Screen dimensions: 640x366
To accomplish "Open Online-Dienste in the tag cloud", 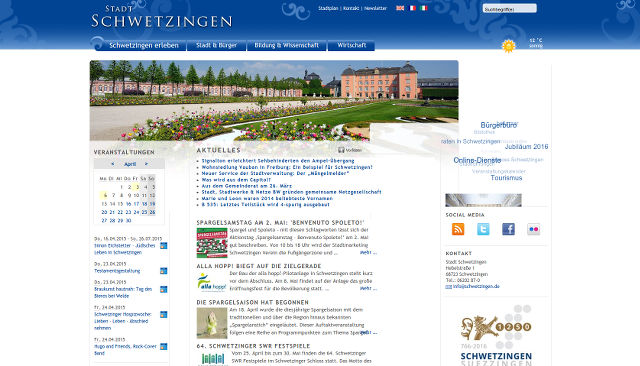I will (x=477, y=160).
